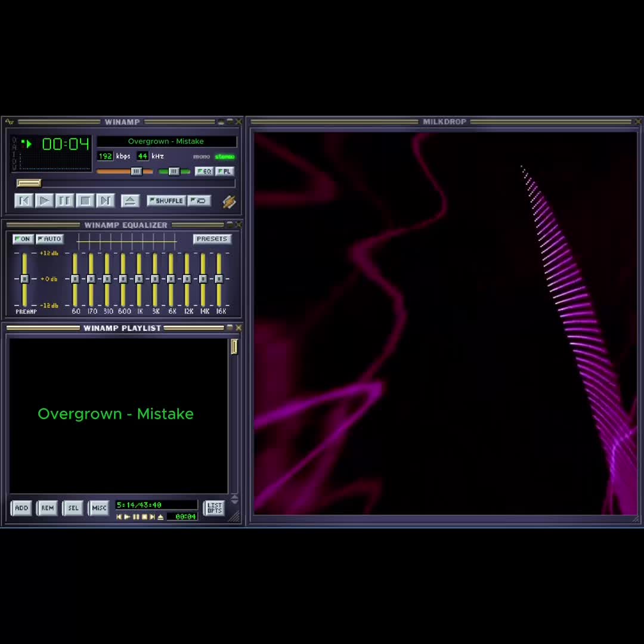The height and width of the screenshot is (644, 644).
Task: Select the Overgrown - Mistake track in playlist
Action: tap(116, 414)
